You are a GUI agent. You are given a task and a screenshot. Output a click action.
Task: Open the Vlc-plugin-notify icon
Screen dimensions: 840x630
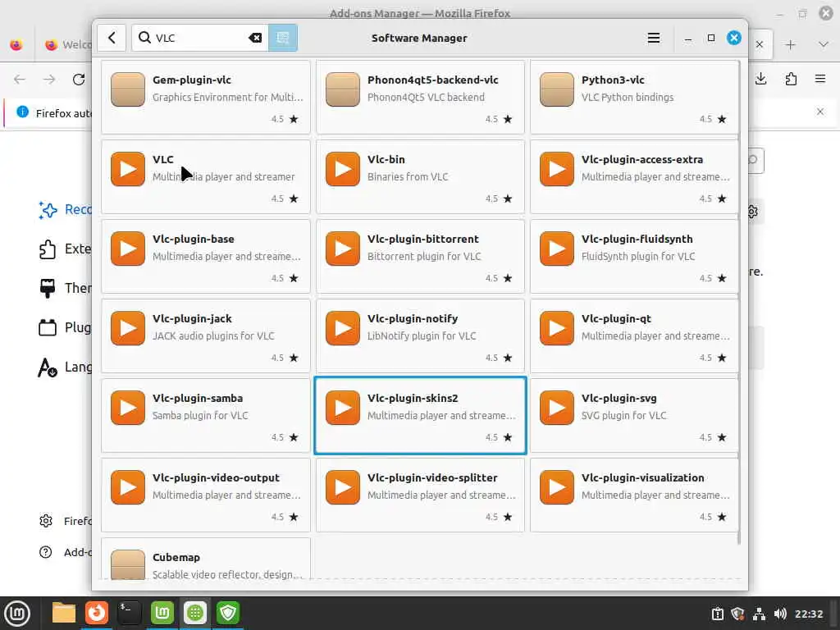click(x=342, y=328)
